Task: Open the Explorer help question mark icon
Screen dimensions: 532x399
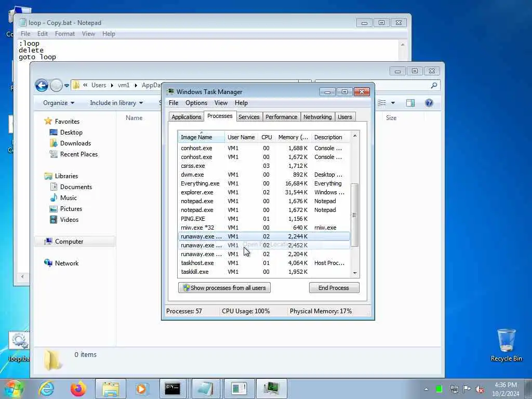Action: coord(429,103)
